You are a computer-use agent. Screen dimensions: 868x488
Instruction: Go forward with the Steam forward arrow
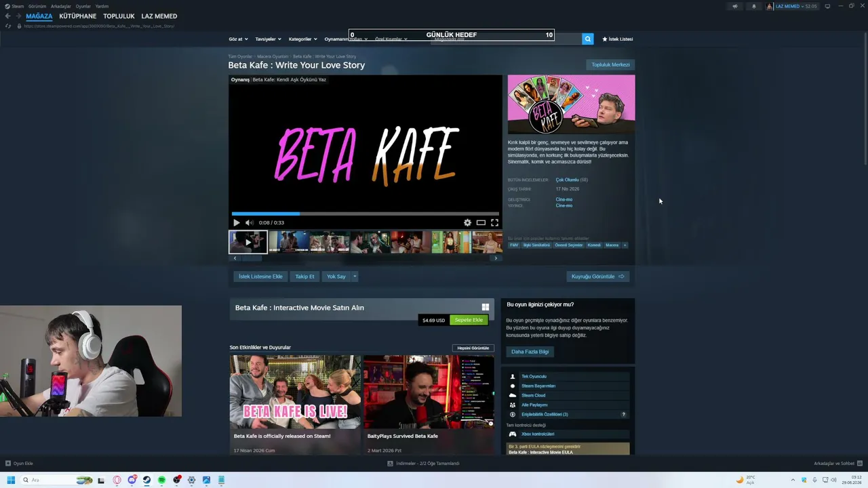18,16
